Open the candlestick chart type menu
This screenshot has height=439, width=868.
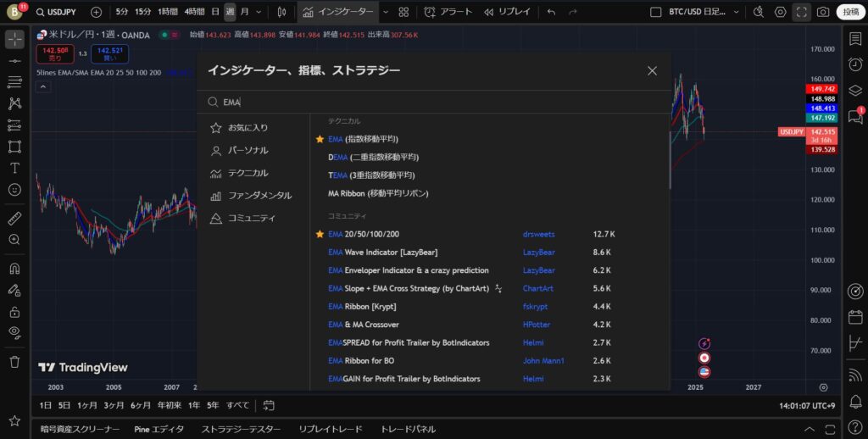pyautogui.click(x=281, y=12)
